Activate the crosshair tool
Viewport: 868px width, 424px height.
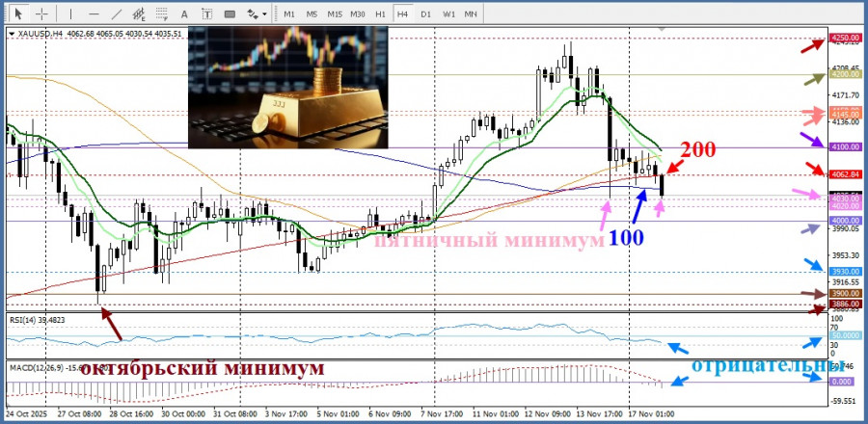41,14
